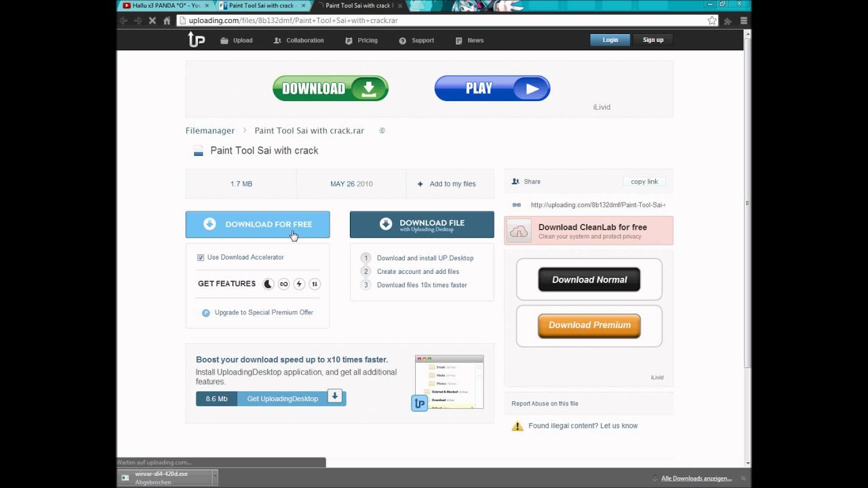Open Pricing menu item
This screenshot has width=868, height=488.
click(x=361, y=41)
